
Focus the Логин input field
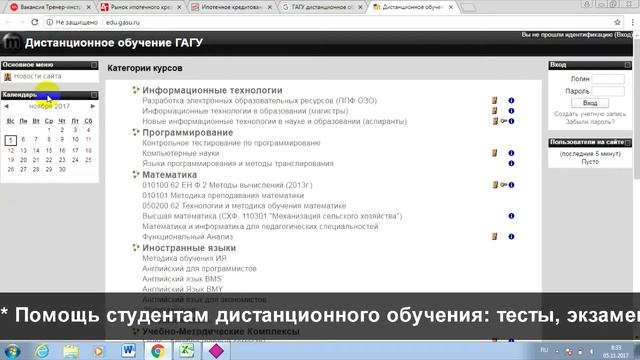pyautogui.click(x=608, y=79)
